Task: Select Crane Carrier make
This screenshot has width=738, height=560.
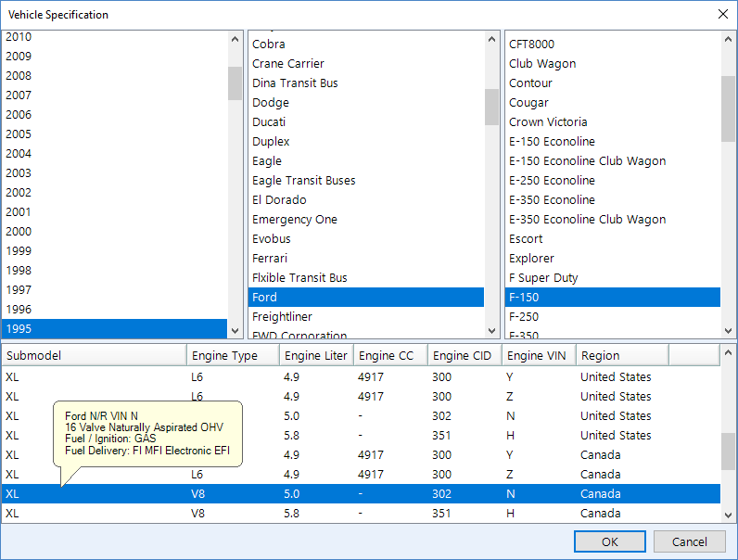Action: 366,64
